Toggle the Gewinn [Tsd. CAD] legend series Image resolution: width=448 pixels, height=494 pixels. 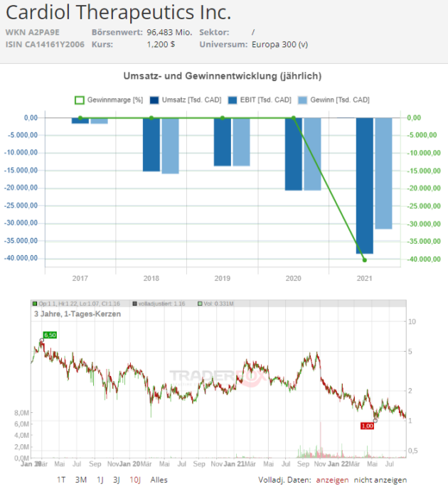334,100
